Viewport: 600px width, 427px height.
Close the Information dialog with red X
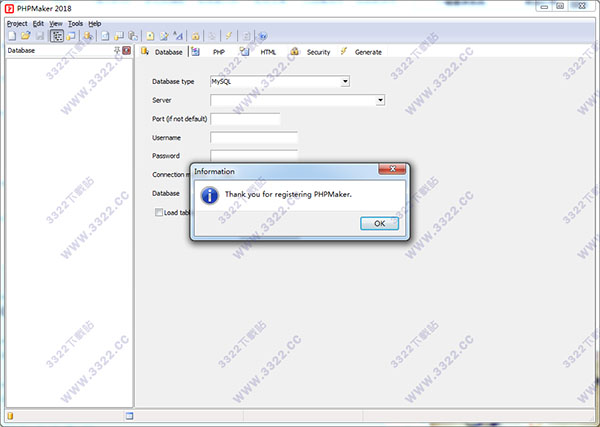(x=392, y=169)
